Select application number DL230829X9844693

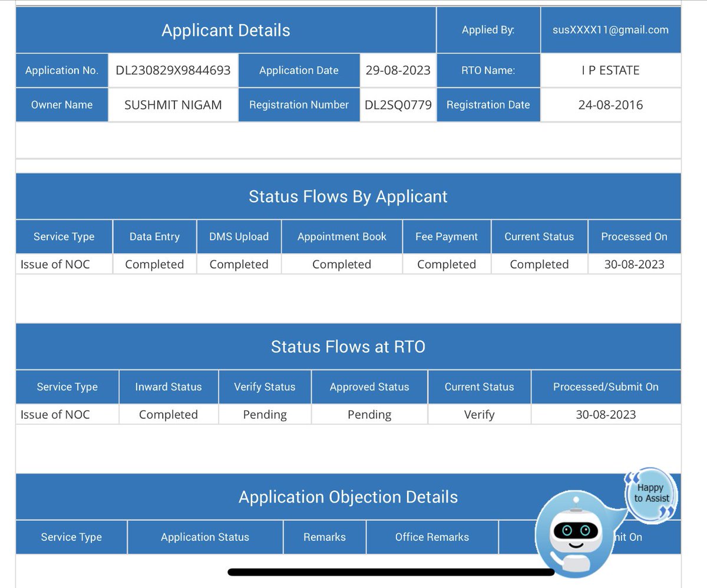(x=173, y=70)
